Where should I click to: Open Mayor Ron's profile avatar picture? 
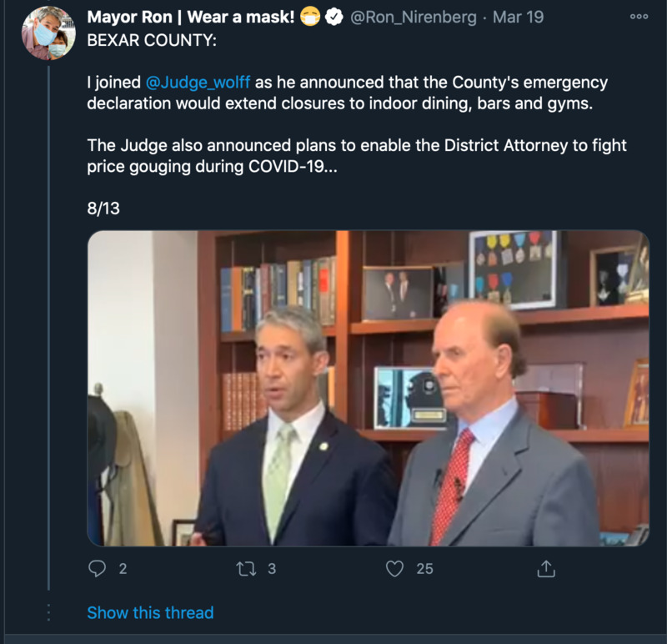click(49, 33)
